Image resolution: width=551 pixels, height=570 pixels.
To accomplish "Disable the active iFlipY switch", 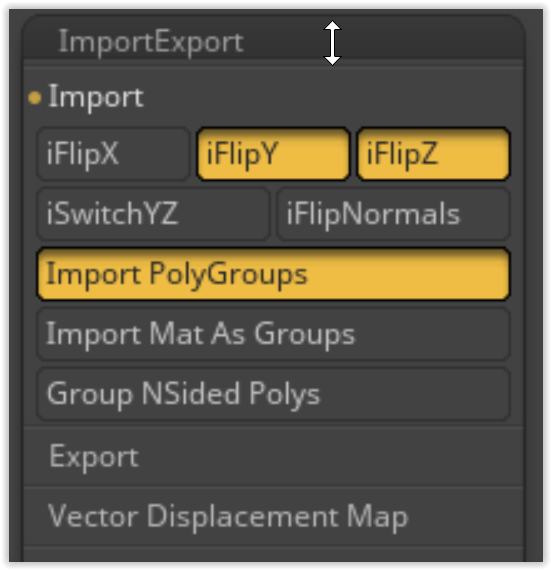I will (x=273, y=154).
